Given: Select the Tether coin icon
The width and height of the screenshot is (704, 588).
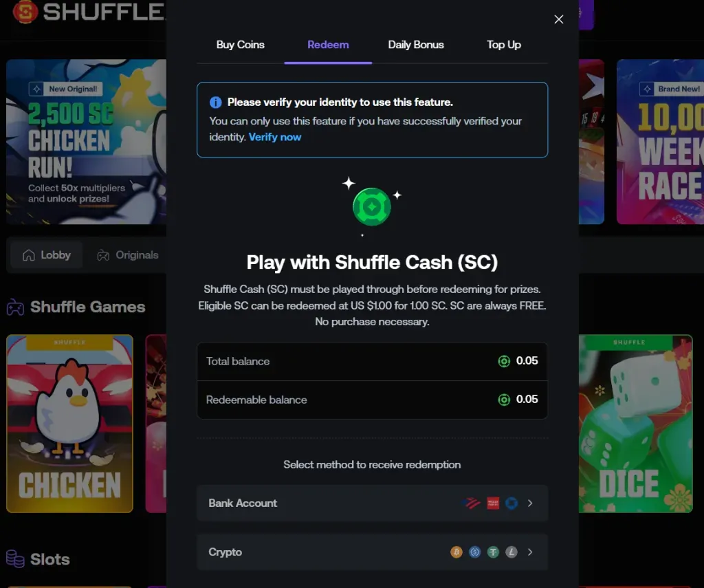Looking at the screenshot, I should [493, 552].
